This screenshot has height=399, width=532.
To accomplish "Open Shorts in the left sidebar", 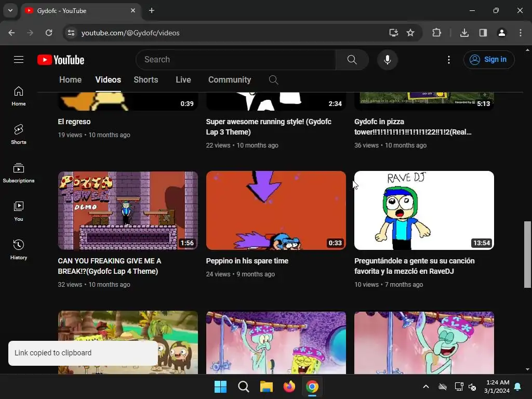I will 19,135.
